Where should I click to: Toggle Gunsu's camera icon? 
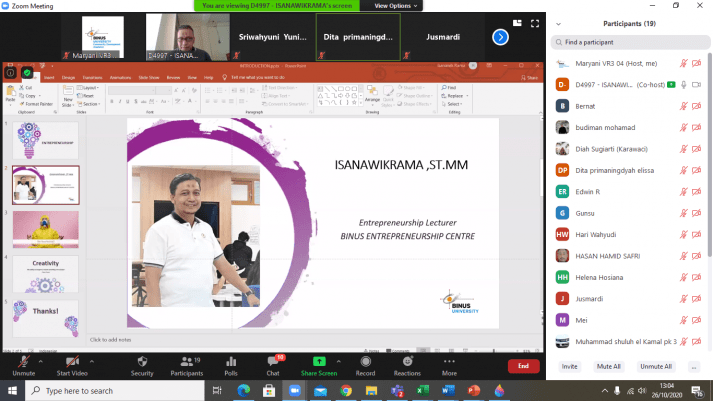(697, 213)
